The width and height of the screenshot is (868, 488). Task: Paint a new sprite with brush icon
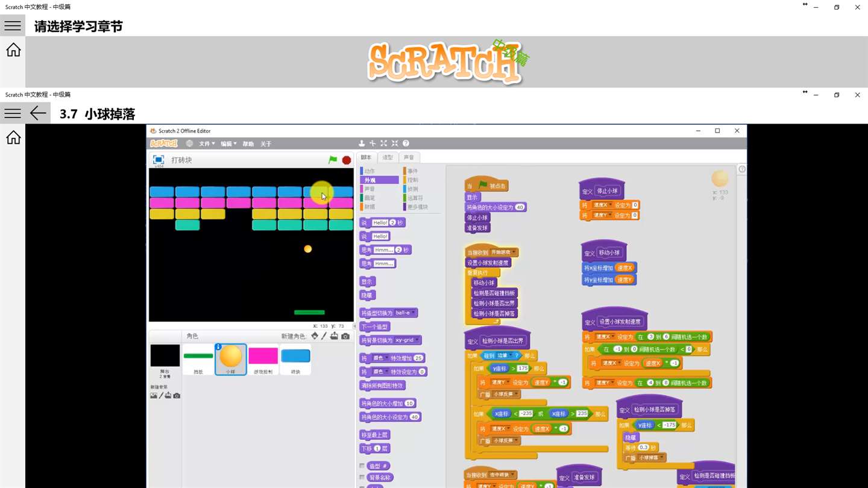tap(324, 336)
